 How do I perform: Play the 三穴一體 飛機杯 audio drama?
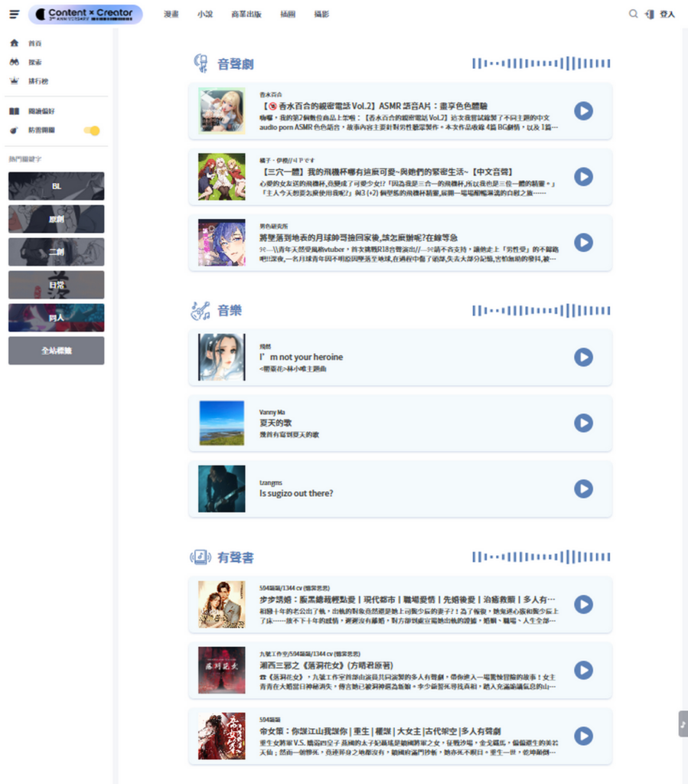click(583, 177)
